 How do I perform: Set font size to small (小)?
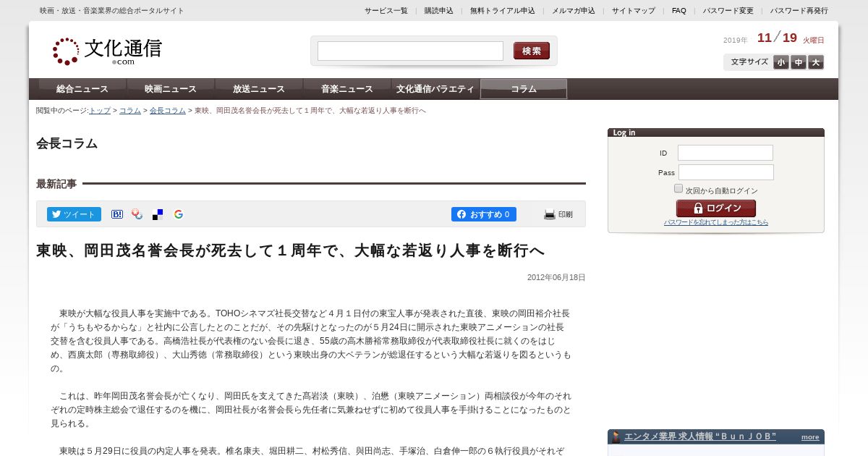pyautogui.click(x=781, y=62)
